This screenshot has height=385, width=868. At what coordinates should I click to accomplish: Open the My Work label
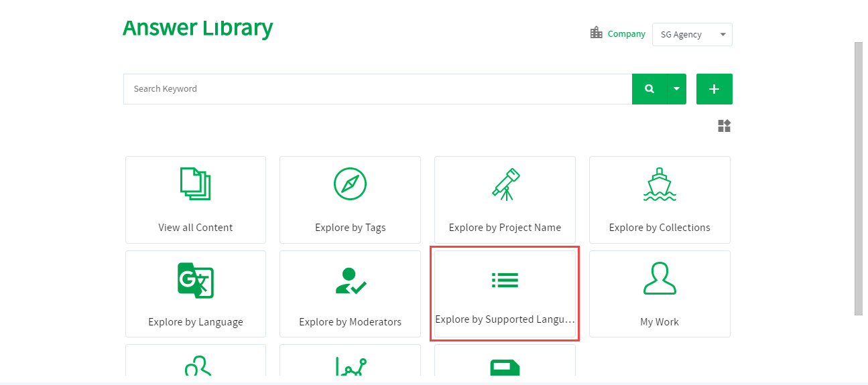pos(660,322)
